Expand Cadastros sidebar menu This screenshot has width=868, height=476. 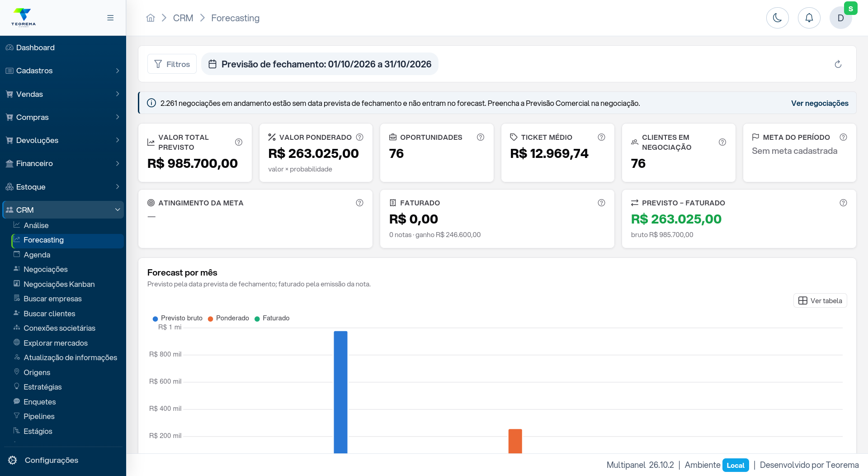[63, 71]
